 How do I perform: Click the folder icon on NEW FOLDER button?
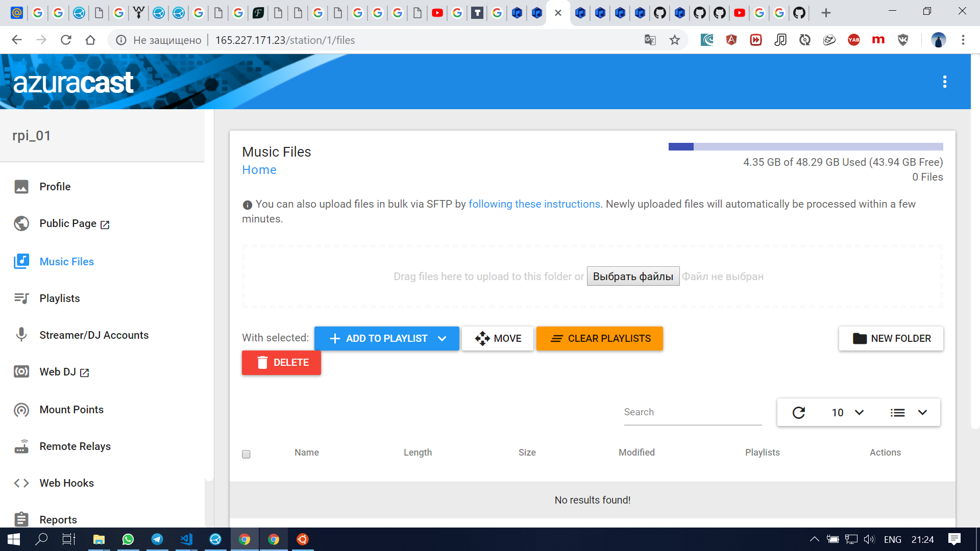click(860, 338)
